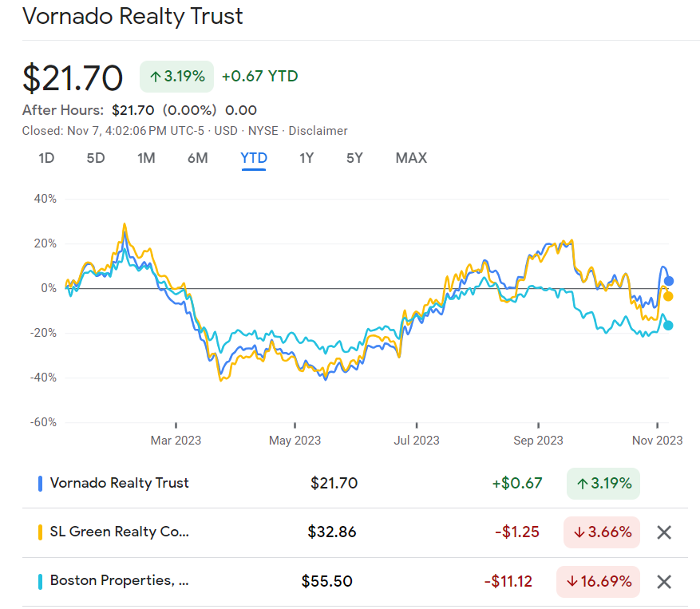700x609 pixels.
Task: Click the blue Vornado endpoint dot on chart
Action: coord(668,281)
